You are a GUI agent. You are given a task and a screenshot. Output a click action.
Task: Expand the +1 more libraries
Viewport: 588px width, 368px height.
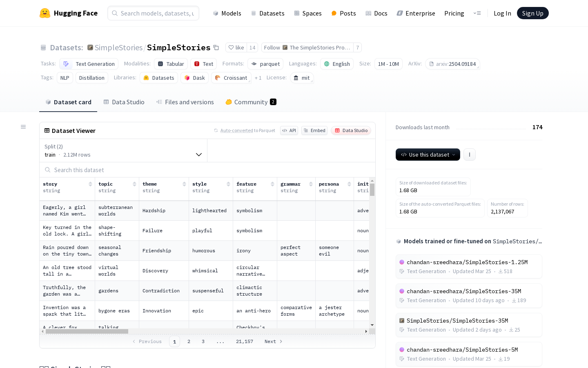click(258, 78)
